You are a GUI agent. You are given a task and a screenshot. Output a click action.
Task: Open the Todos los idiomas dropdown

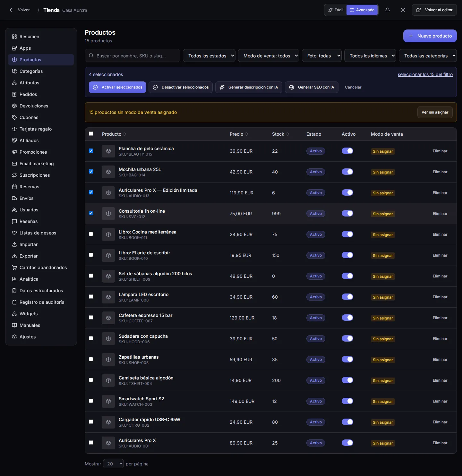coord(370,55)
